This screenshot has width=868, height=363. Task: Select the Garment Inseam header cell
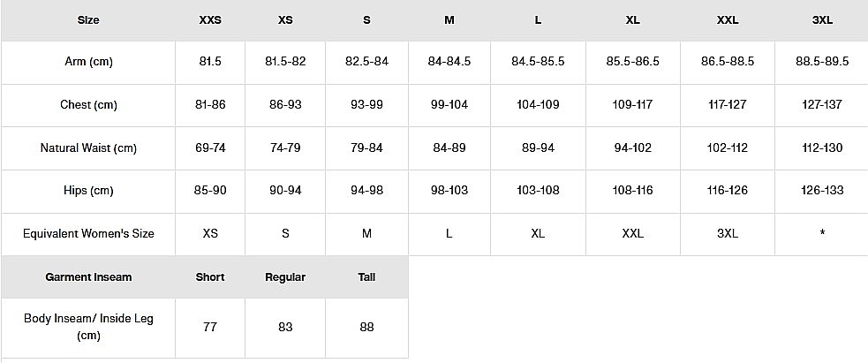[88, 277]
